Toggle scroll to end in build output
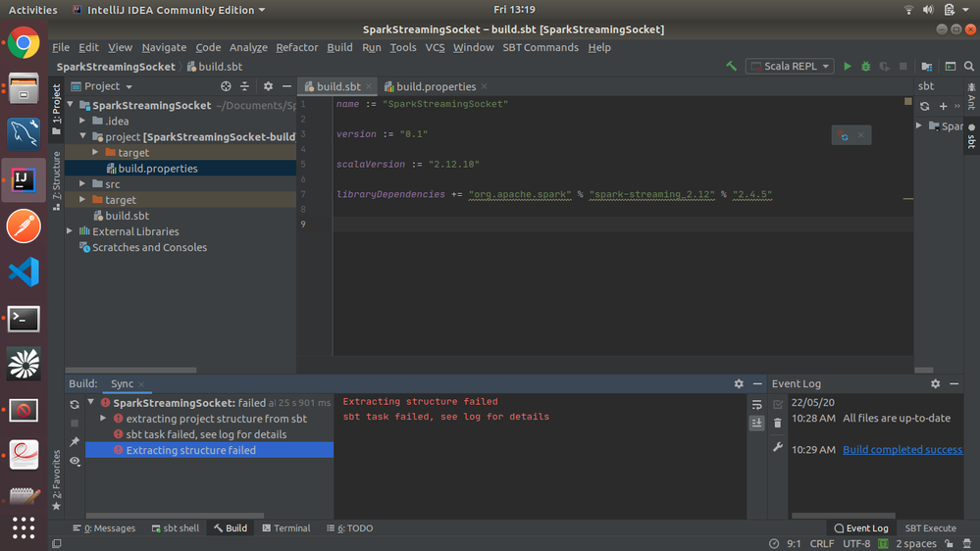 757,423
